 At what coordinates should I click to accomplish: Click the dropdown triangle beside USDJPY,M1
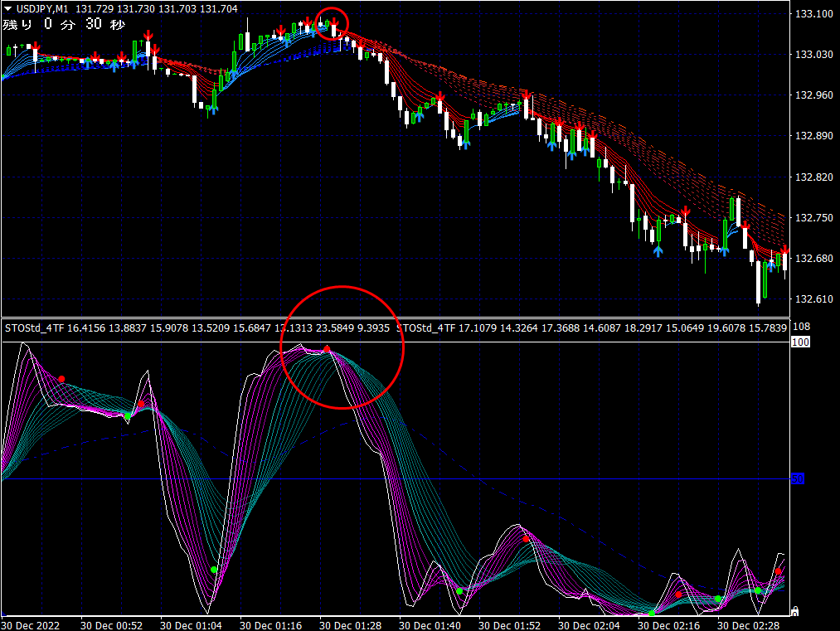(x=8, y=7)
